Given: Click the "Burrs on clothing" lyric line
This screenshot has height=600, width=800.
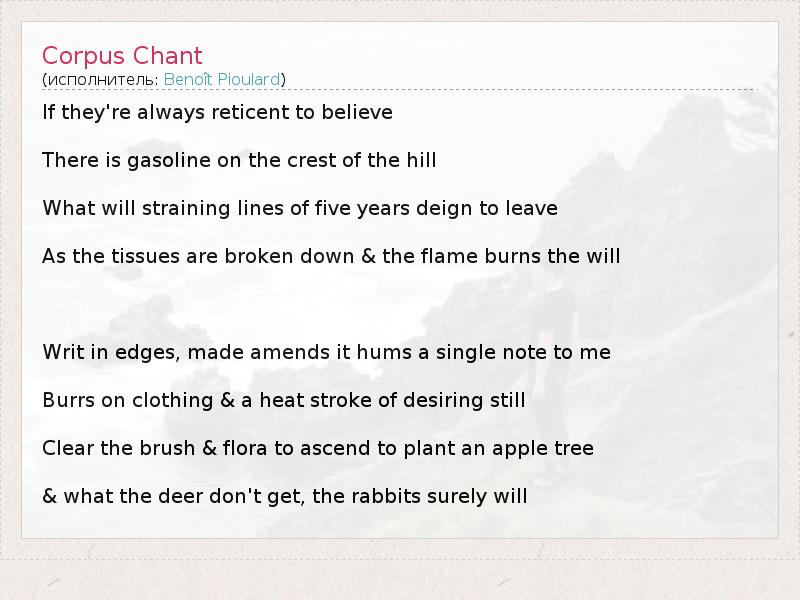Looking at the screenshot, I should [x=283, y=400].
